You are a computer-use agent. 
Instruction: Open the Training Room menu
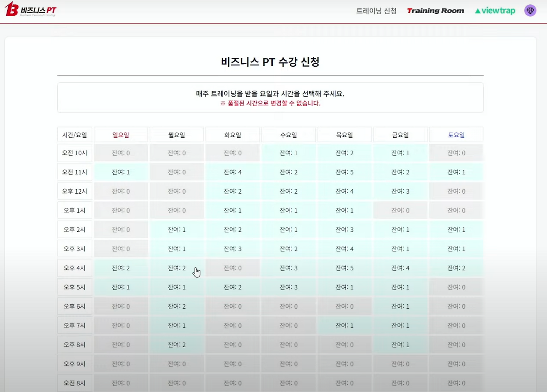tap(435, 11)
